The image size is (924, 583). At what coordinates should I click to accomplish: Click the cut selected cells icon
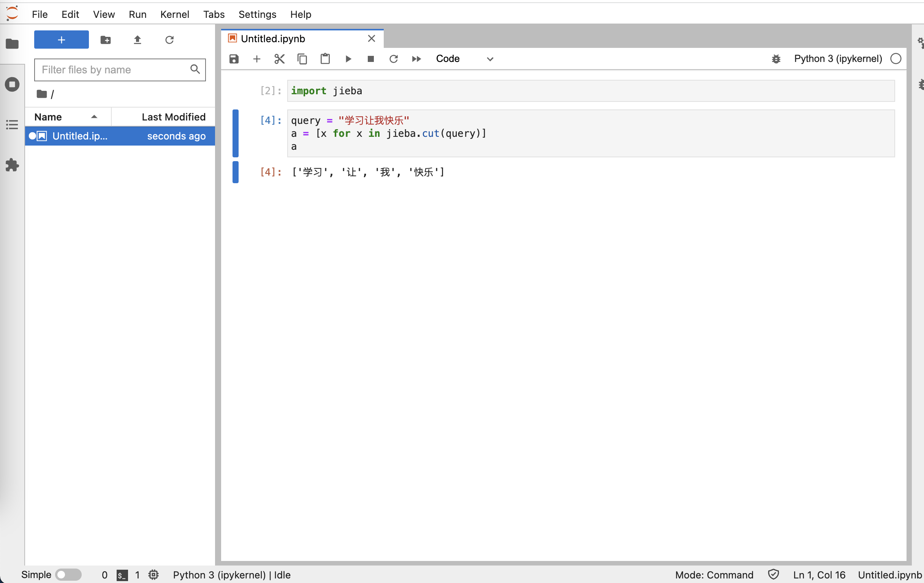(279, 59)
